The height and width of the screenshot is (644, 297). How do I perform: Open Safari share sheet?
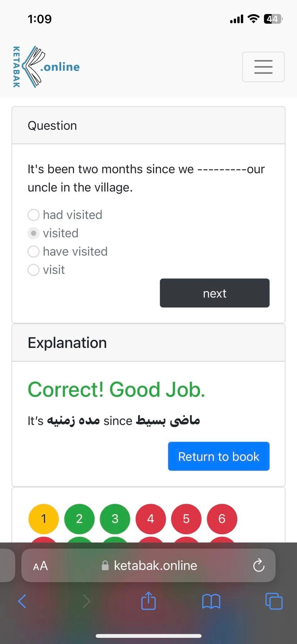click(x=148, y=601)
